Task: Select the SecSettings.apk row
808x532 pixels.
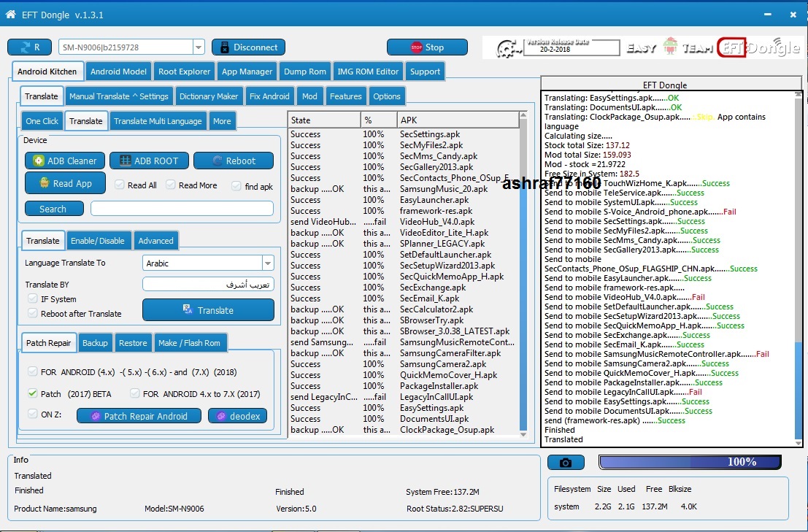Action: 403,134
